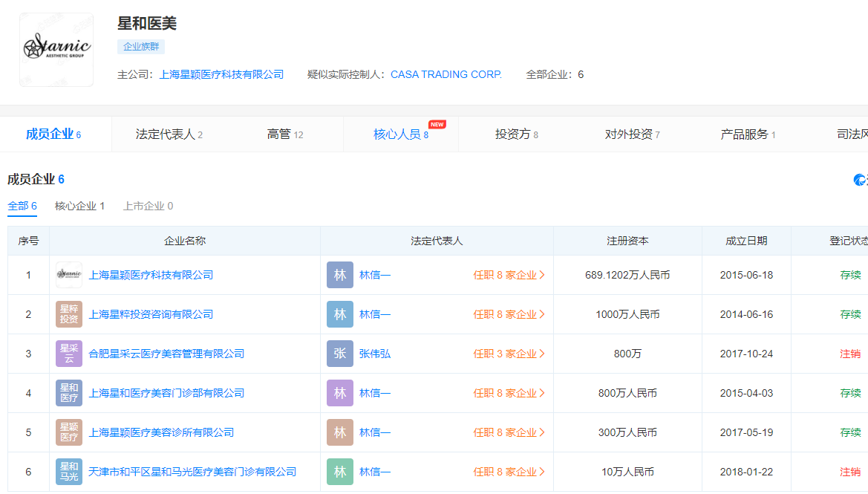Expand 任职 8 家企业 in row 6
Viewport: 868px width, 494px height.
(x=509, y=472)
